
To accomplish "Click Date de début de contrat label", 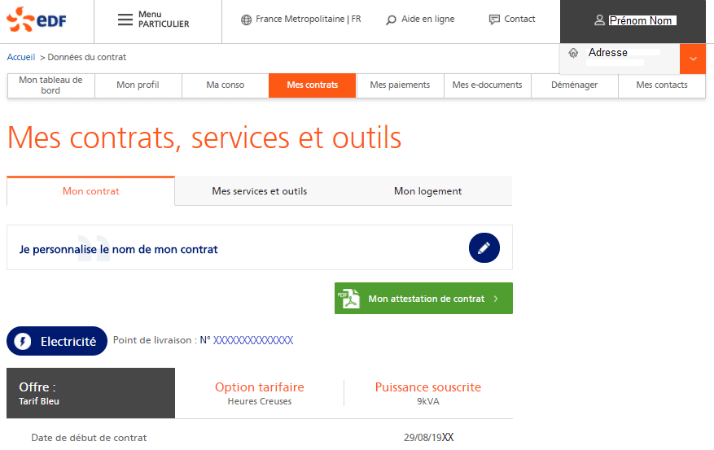I will point(89,438).
